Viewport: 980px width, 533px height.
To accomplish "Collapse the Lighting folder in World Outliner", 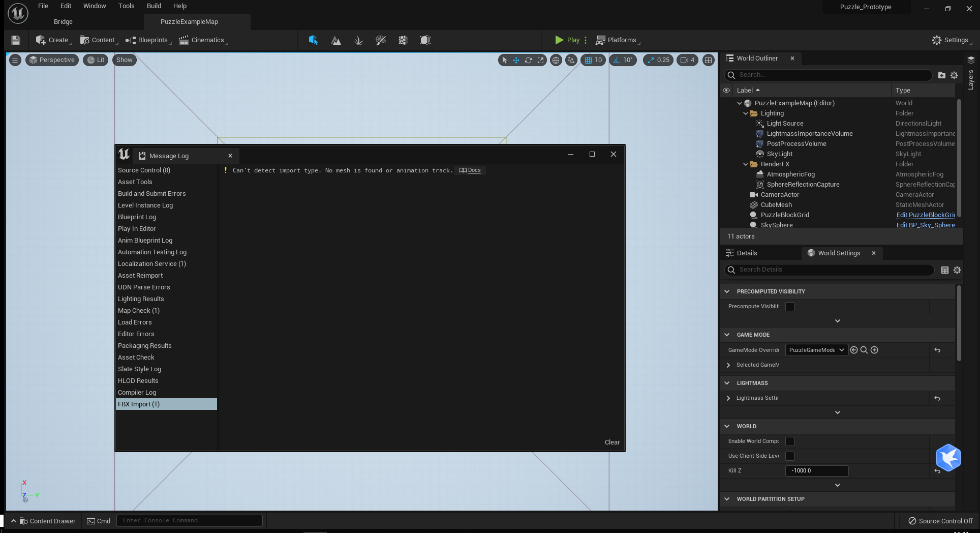I will [746, 113].
